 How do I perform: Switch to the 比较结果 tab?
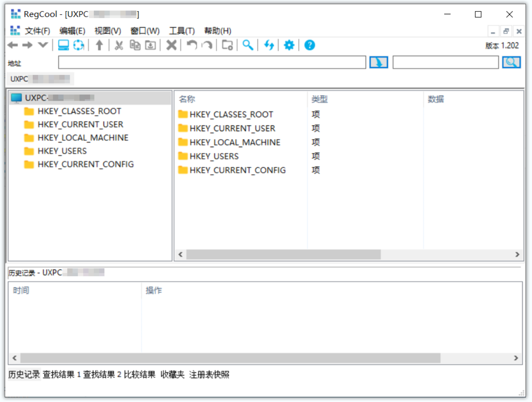click(139, 374)
